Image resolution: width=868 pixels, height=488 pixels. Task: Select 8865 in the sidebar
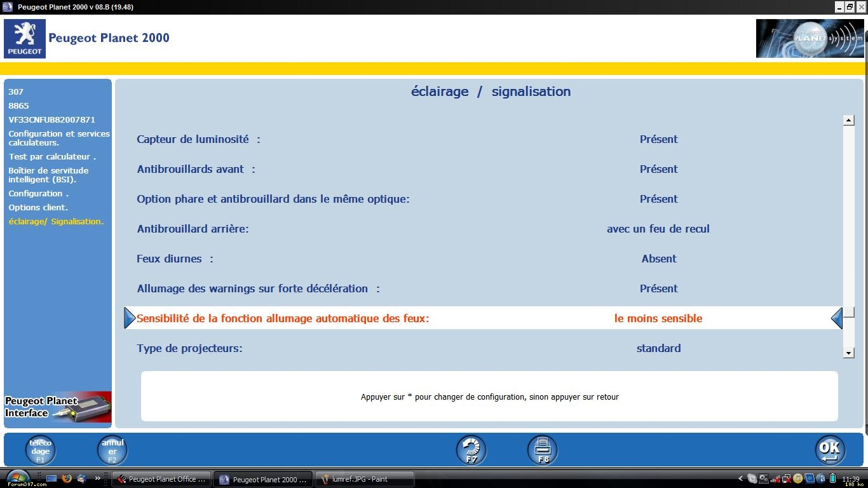tap(18, 105)
